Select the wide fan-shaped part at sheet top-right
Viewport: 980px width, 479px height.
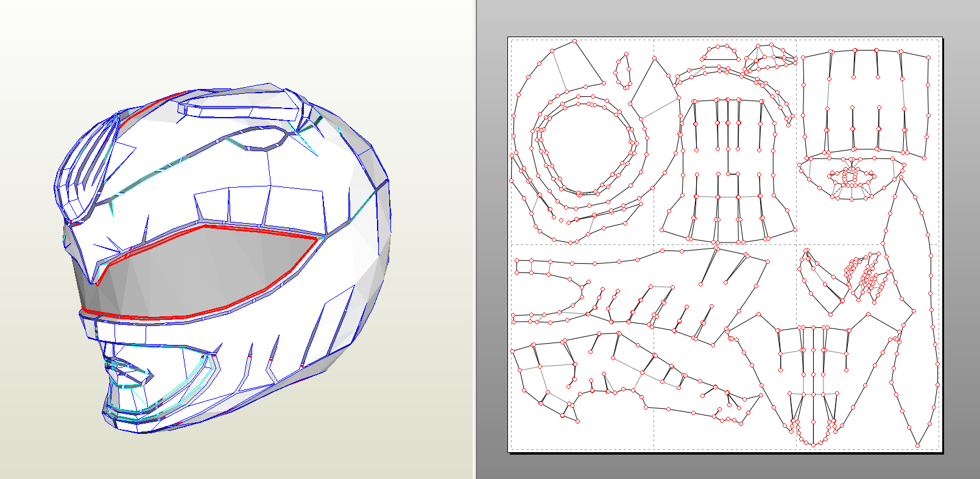pyautogui.click(x=865, y=104)
